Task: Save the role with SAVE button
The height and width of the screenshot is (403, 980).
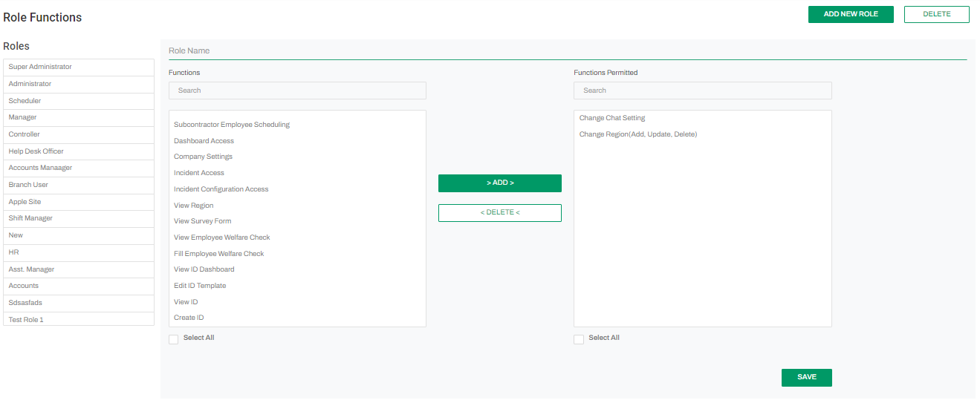Action: tap(806, 378)
